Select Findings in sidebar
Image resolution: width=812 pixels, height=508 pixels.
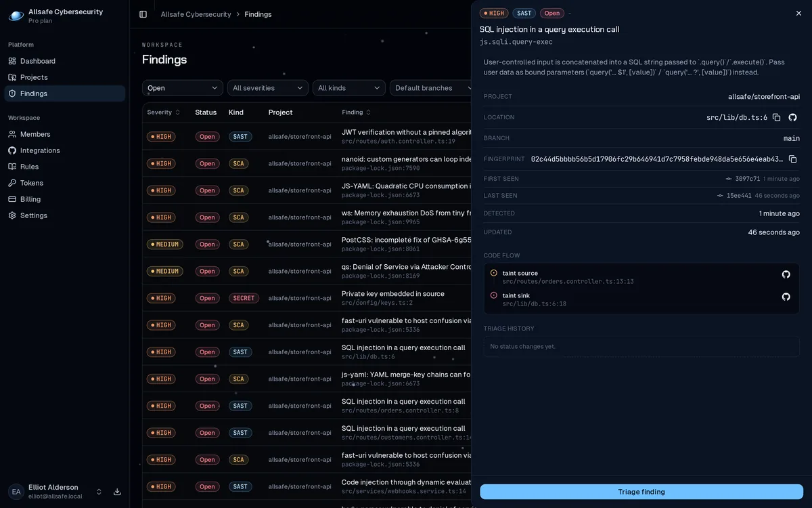(64, 93)
